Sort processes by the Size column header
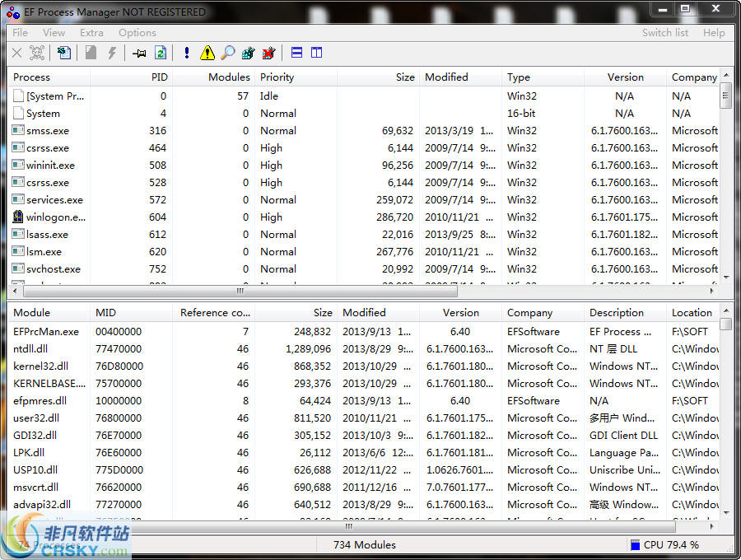This screenshot has height=560, width=741. [x=405, y=77]
